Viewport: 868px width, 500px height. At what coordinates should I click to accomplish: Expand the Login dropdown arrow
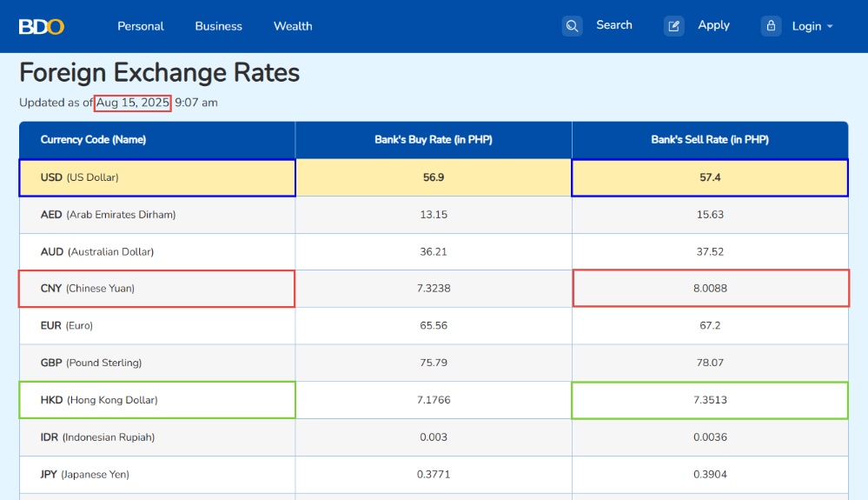click(x=830, y=27)
